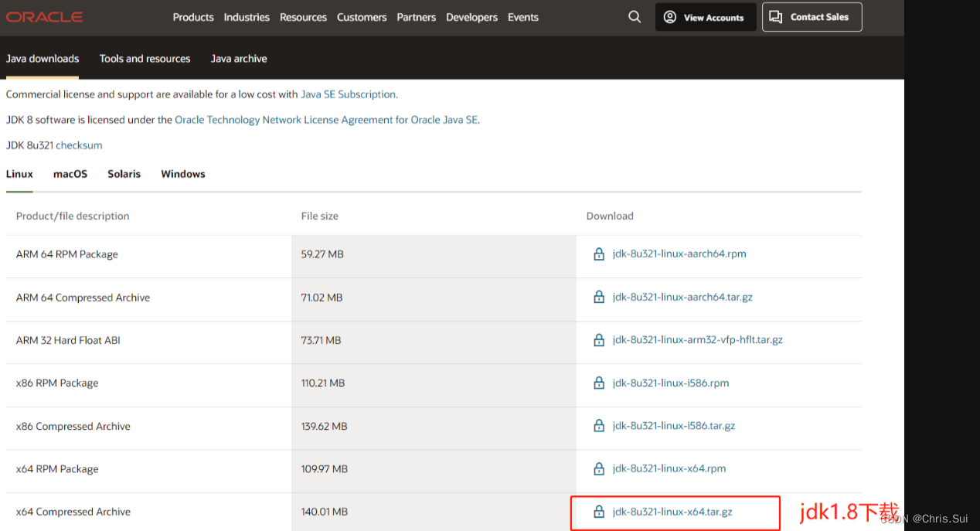This screenshot has height=531, width=980.
Task: Open the Tools and resources tab
Action: [x=145, y=58]
